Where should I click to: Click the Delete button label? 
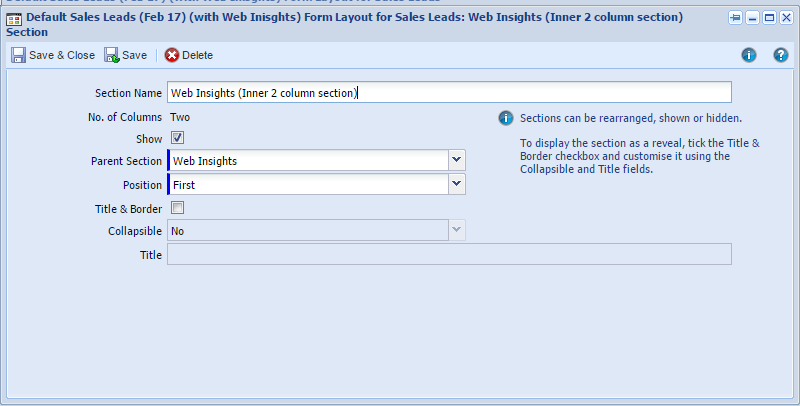click(x=197, y=55)
